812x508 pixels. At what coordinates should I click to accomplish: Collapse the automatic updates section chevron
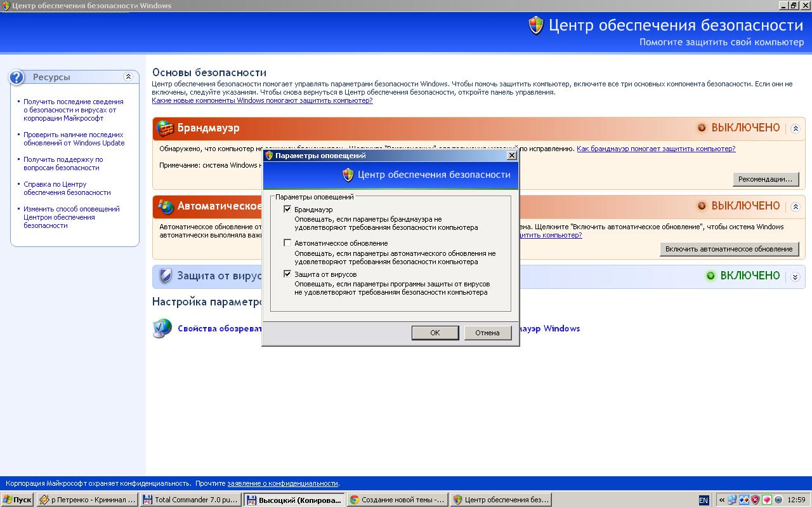pyautogui.click(x=796, y=206)
